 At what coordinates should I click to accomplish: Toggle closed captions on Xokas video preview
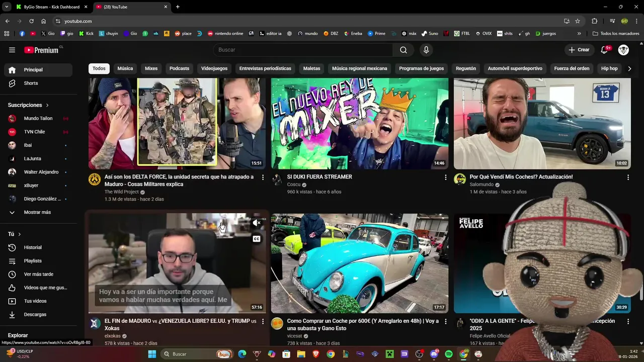pyautogui.click(x=257, y=239)
